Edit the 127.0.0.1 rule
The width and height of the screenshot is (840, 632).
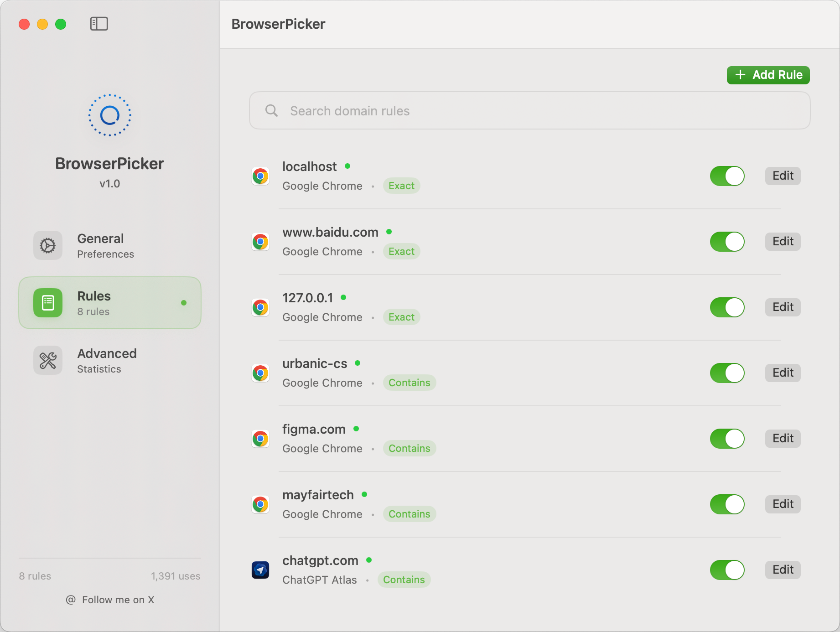(783, 307)
